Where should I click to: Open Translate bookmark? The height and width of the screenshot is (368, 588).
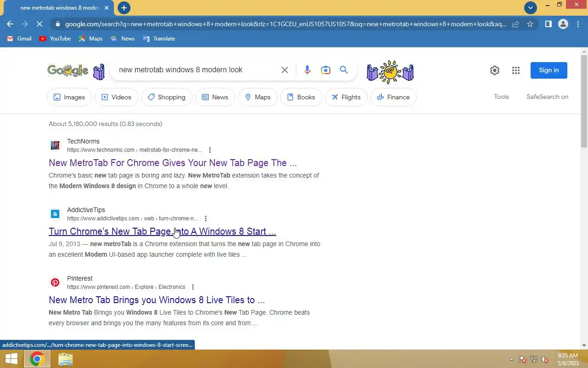coord(159,39)
